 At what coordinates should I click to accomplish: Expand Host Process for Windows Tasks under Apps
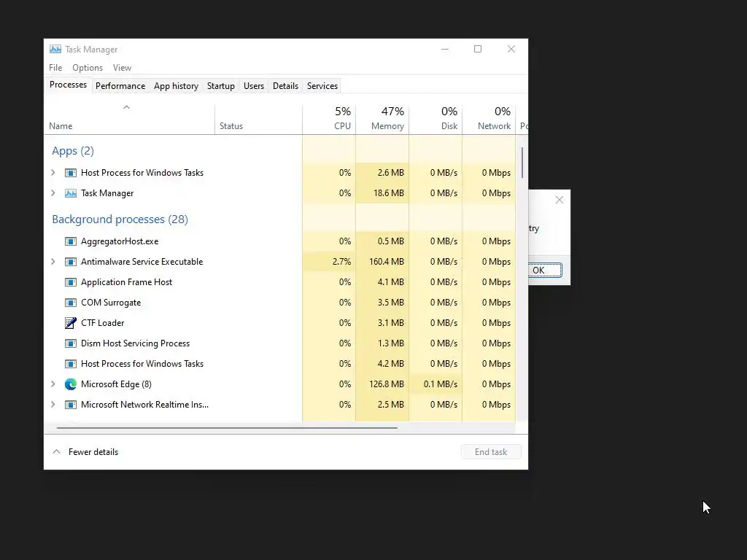pyautogui.click(x=53, y=173)
